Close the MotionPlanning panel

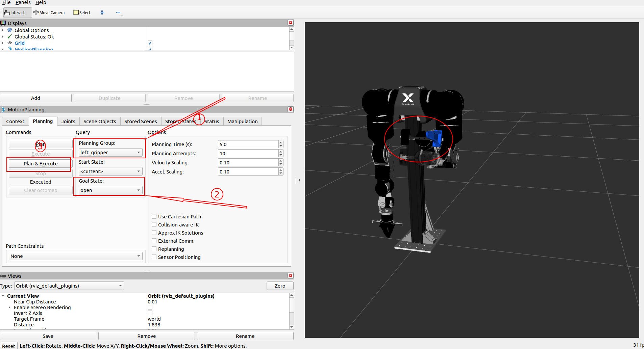pyautogui.click(x=291, y=109)
